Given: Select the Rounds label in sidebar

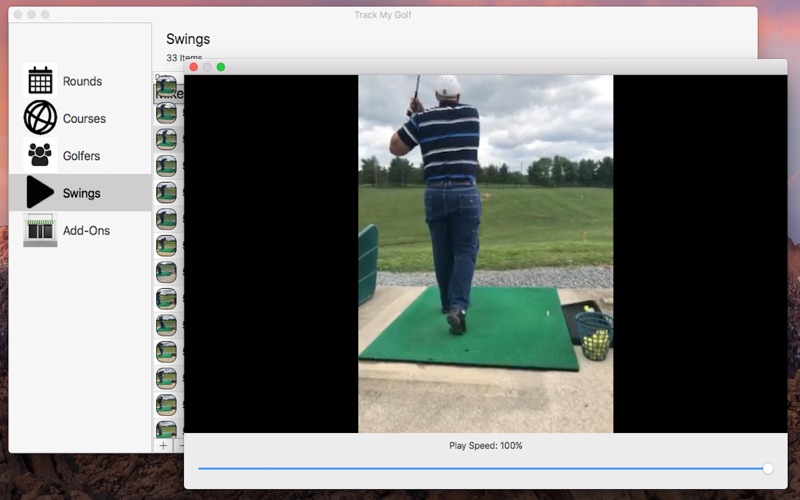Looking at the screenshot, I should [x=82, y=81].
